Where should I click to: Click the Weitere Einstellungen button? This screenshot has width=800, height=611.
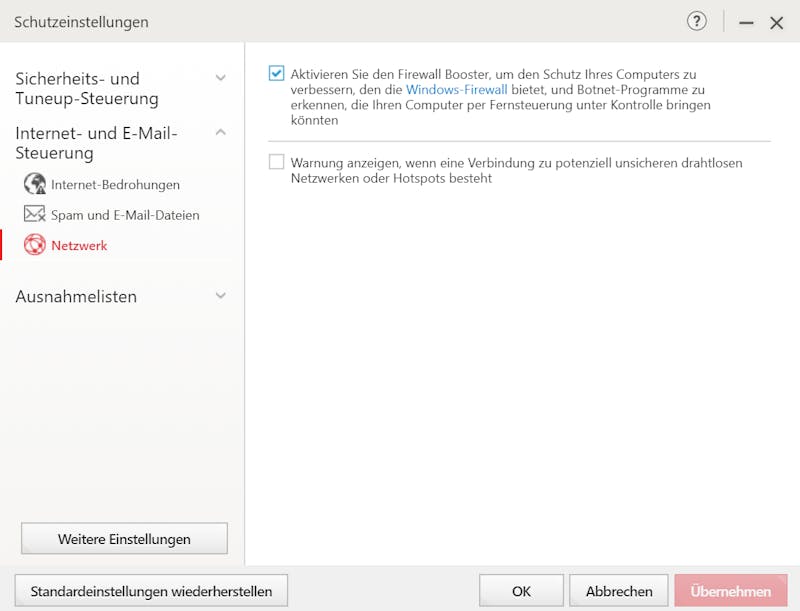point(124,539)
